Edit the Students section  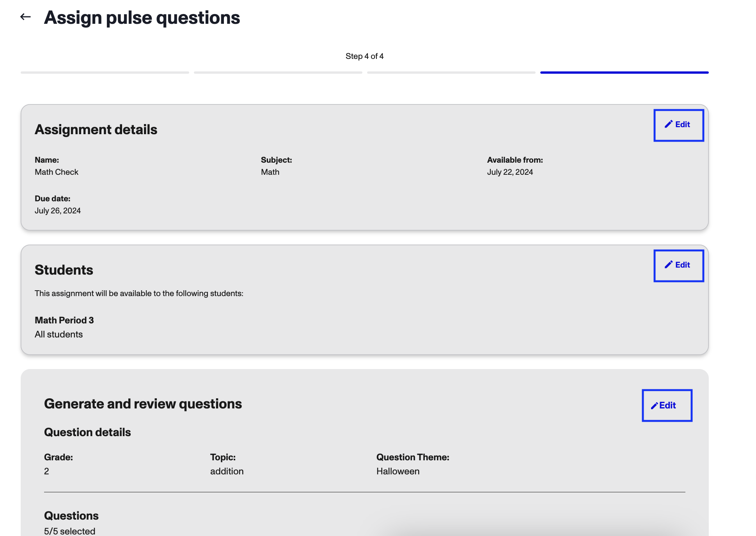678,266
